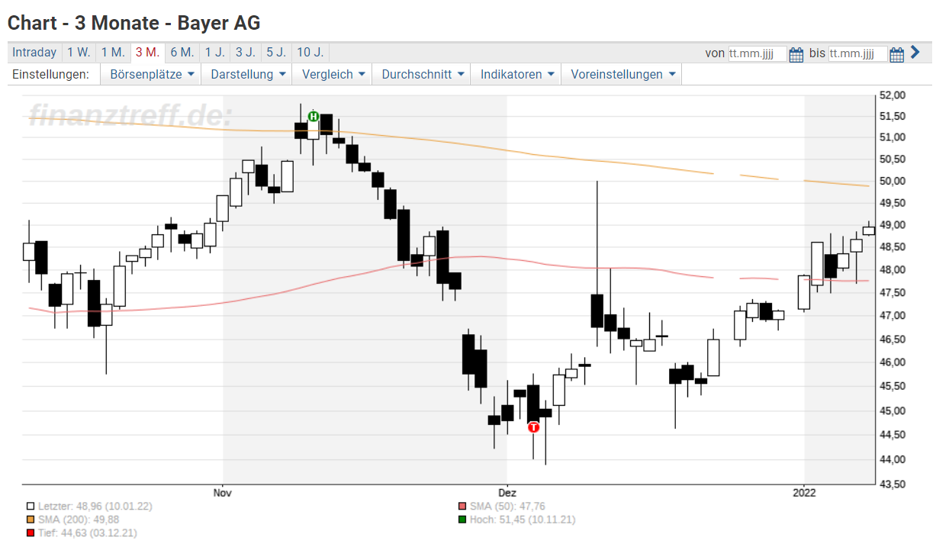Open the Vergleich dropdown menu
This screenshot has height=560, width=936.
[x=333, y=75]
